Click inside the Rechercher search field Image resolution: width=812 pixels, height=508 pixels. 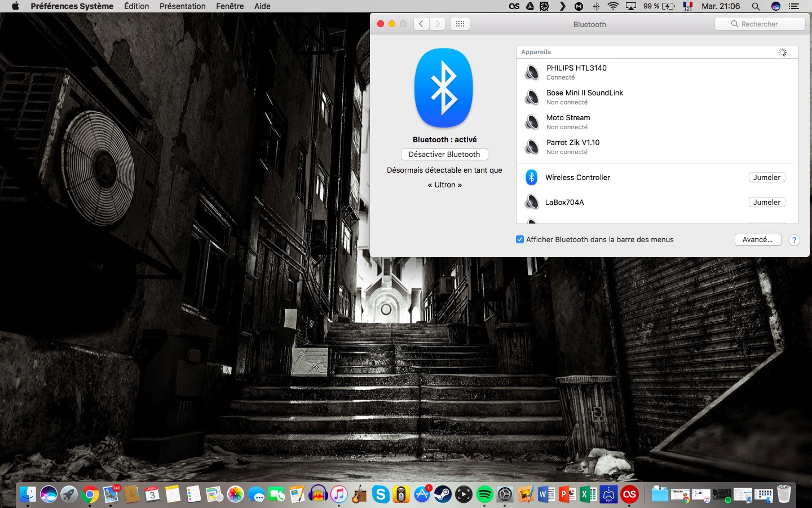(760, 24)
